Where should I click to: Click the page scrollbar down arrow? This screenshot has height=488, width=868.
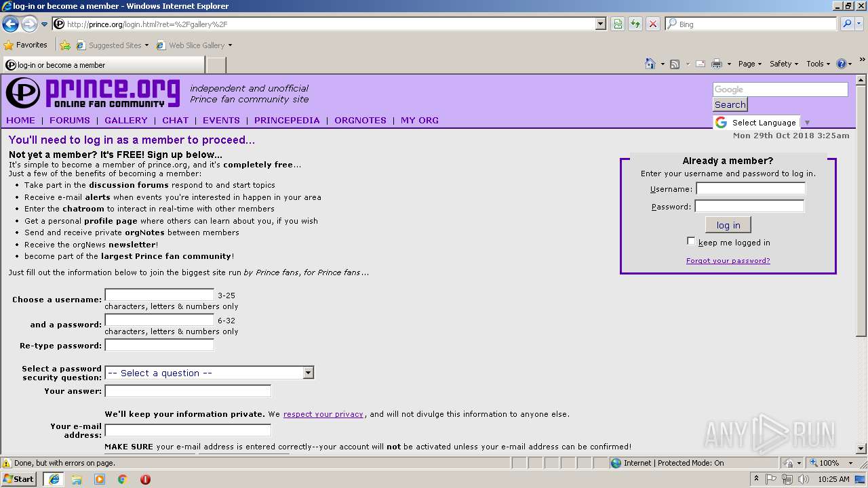(861, 448)
